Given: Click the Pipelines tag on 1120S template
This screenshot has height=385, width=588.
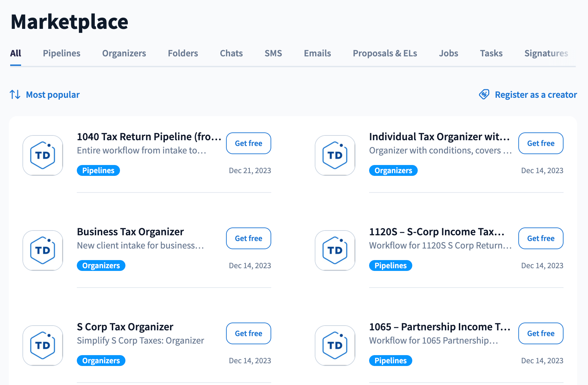Looking at the screenshot, I should (391, 265).
